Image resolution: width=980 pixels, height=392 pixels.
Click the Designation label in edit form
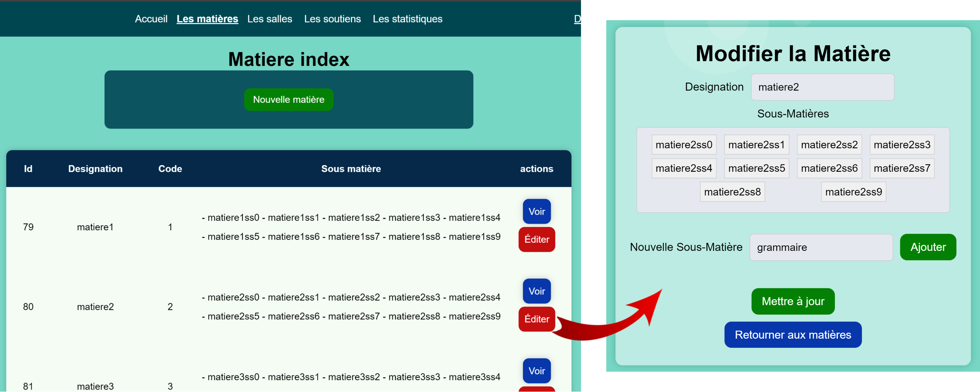(714, 87)
